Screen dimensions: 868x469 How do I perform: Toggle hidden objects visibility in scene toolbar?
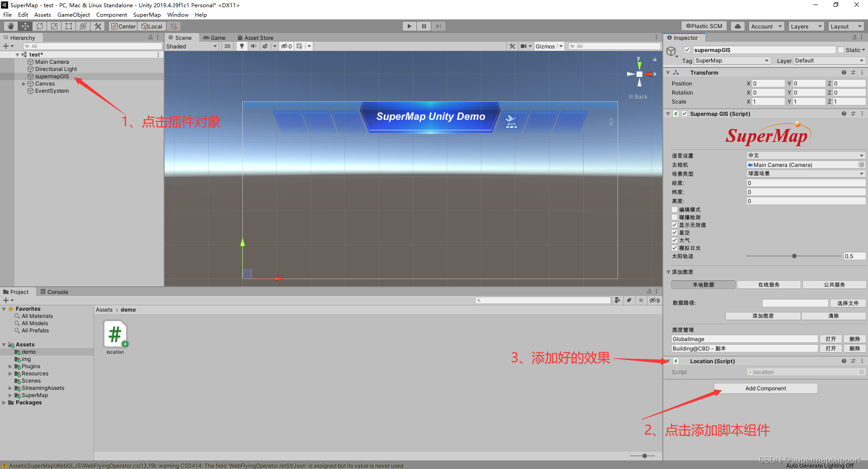click(x=286, y=46)
